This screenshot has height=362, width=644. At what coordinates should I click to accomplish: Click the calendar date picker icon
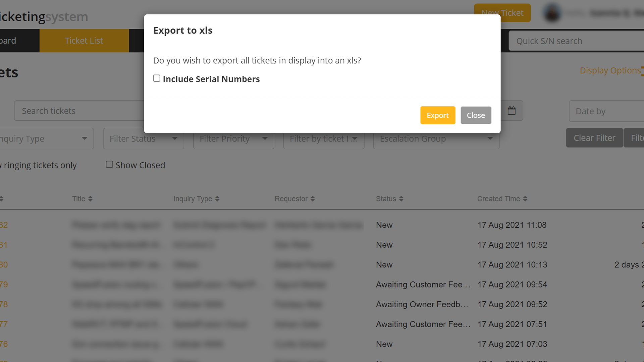512,111
